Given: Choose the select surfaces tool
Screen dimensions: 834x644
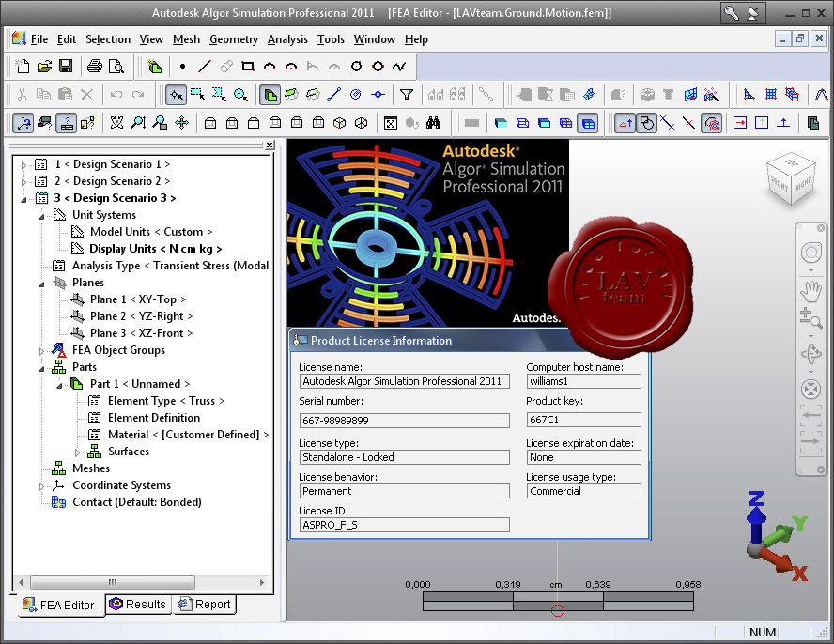Looking at the screenshot, I should [x=291, y=95].
